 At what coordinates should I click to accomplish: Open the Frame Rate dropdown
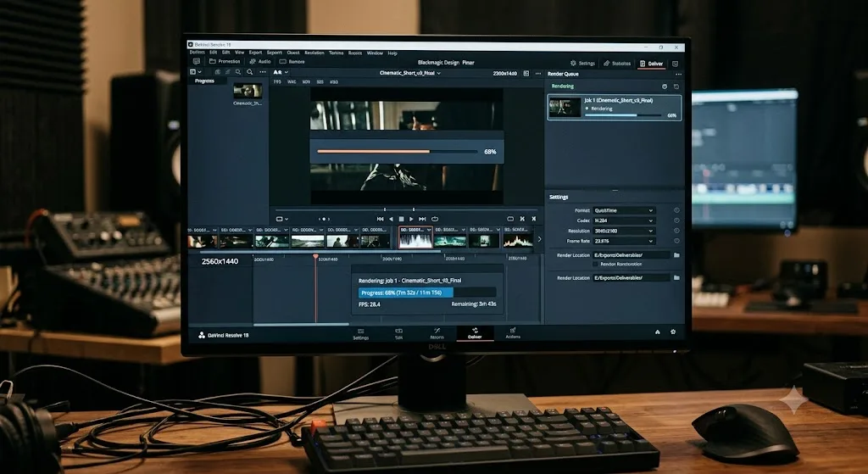[x=624, y=241]
